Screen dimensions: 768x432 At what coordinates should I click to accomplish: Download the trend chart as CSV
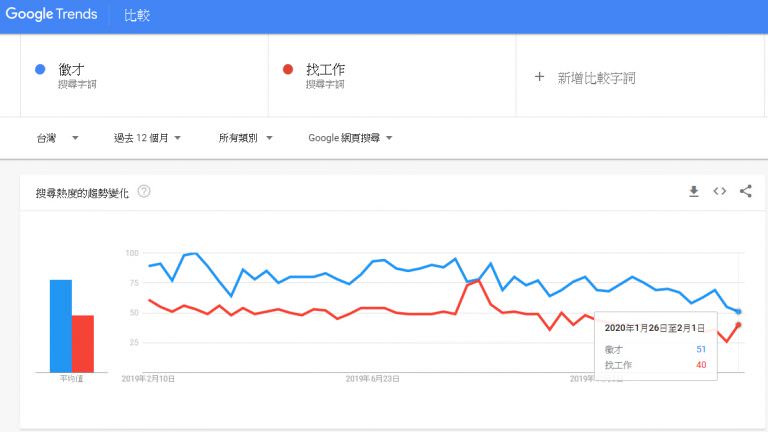tap(694, 192)
